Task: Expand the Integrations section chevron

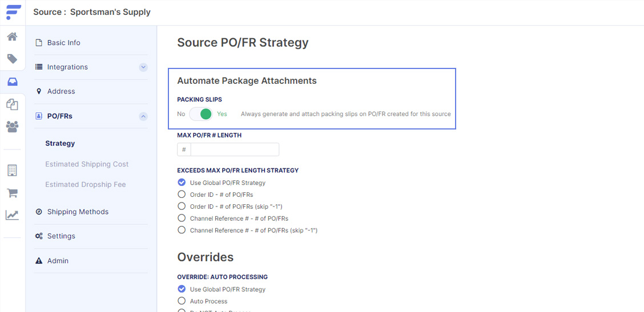Action: point(143,67)
